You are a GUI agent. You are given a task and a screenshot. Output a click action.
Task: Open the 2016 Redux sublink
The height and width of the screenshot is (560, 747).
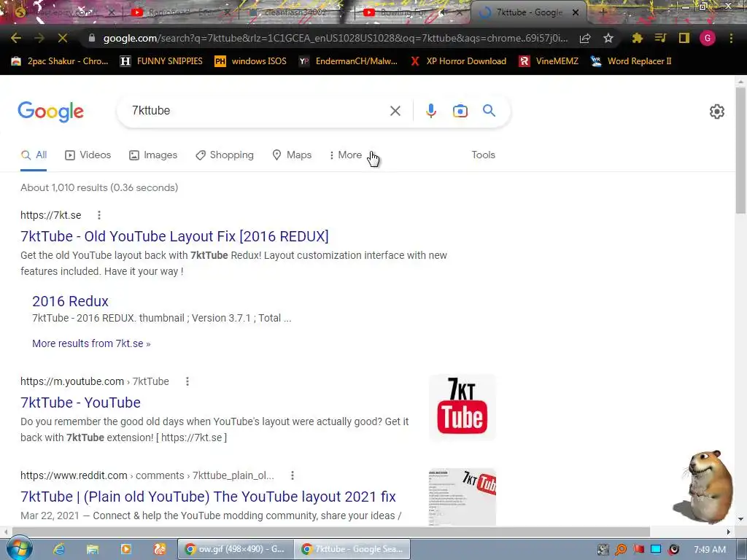(70, 301)
